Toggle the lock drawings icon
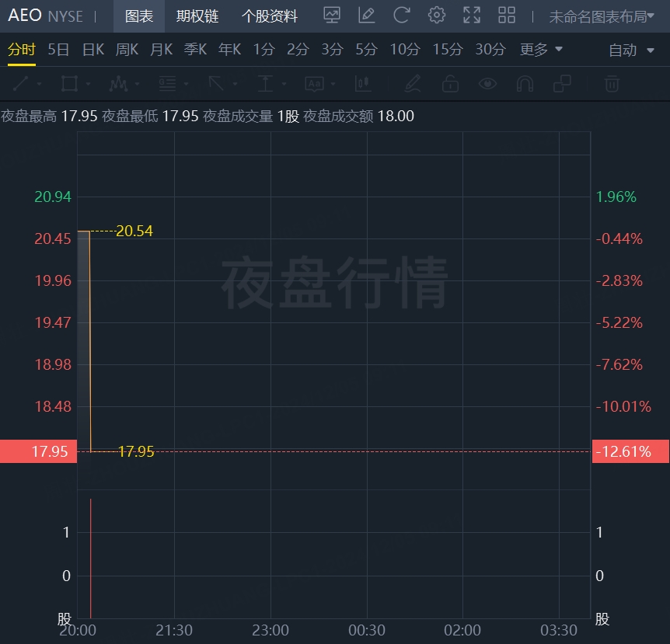Viewport: 670px width, 644px height. (450, 84)
